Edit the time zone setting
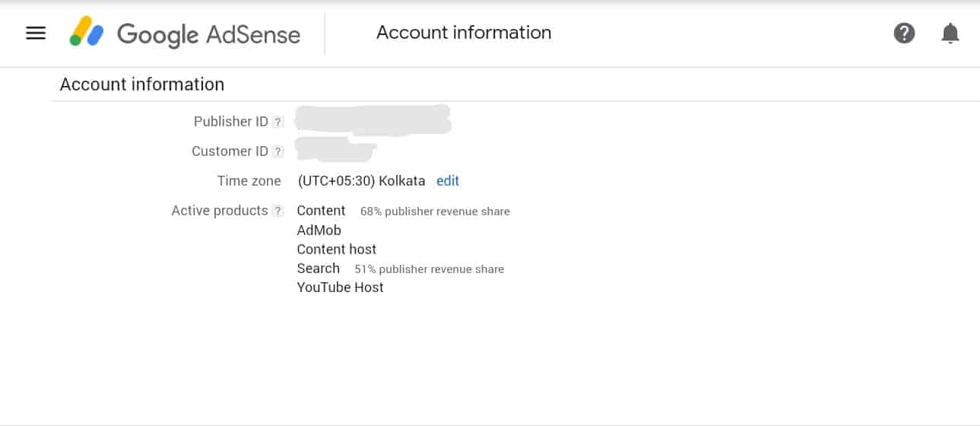Viewport: 980px width, 426px height. coord(448,181)
